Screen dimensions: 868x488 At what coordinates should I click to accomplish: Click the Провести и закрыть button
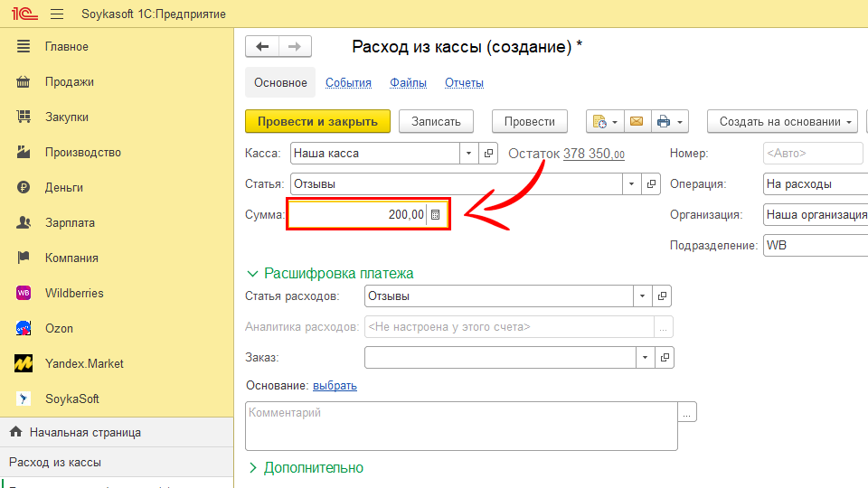(x=317, y=122)
